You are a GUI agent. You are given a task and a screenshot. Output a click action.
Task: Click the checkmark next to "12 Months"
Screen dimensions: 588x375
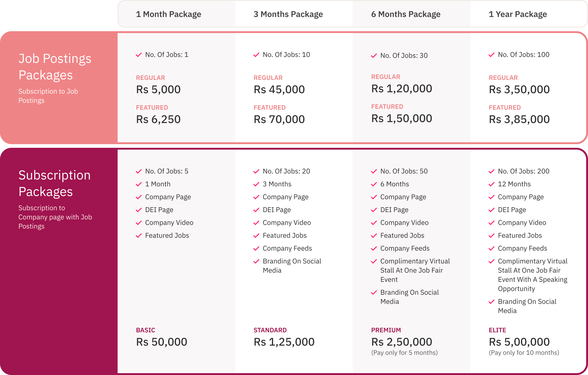click(491, 184)
